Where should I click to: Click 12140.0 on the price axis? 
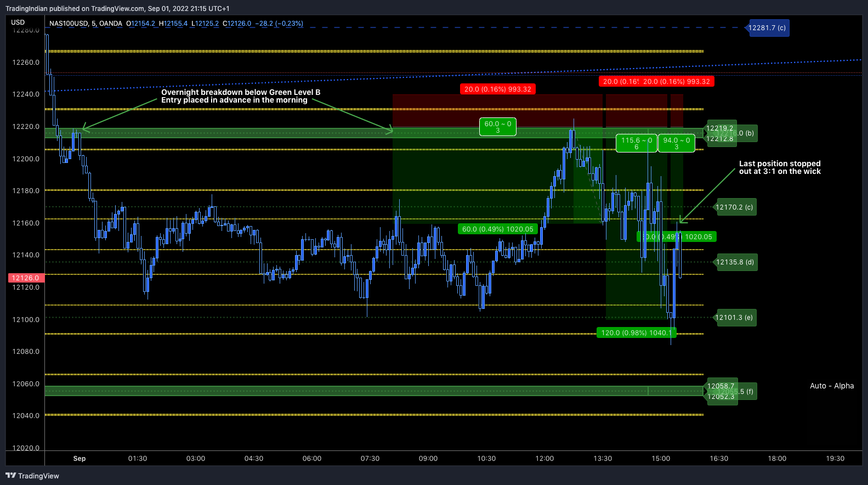pyautogui.click(x=26, y=255)
